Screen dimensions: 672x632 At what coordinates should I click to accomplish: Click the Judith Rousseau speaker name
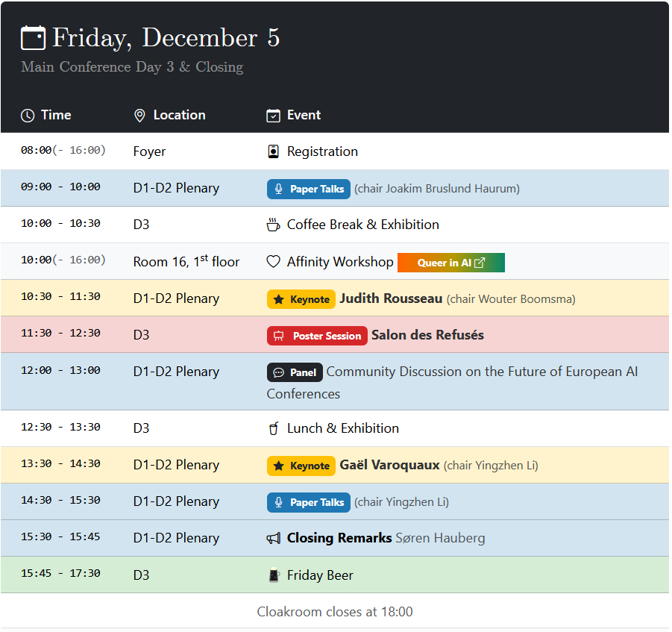pyautogui.click(x=391, y=298)
